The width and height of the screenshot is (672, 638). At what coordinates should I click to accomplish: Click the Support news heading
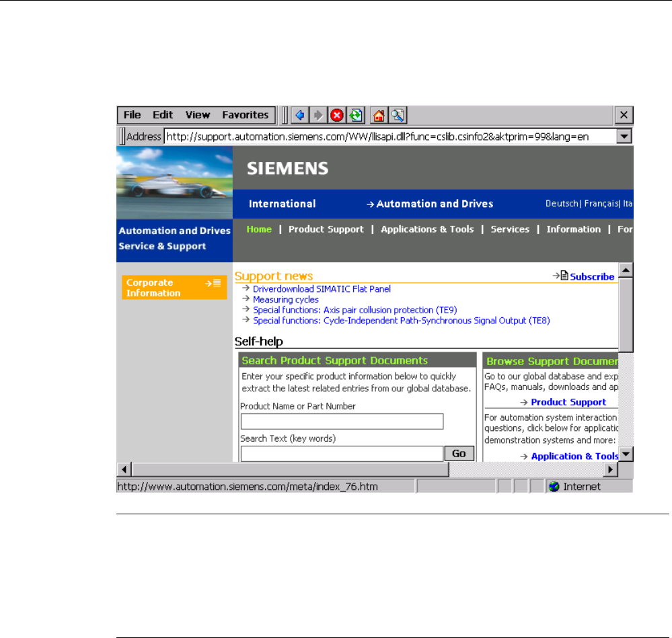tap(273, 276)
